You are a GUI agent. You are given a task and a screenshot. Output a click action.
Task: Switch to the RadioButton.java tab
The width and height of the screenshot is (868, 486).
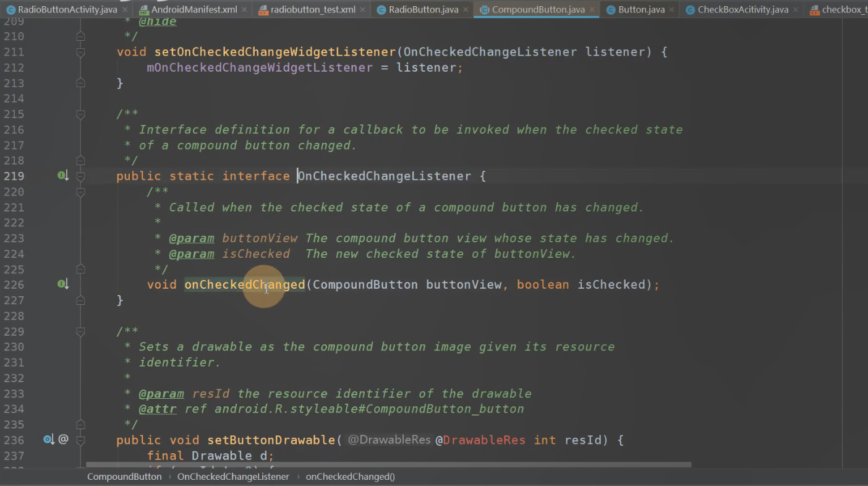point(423,9)
